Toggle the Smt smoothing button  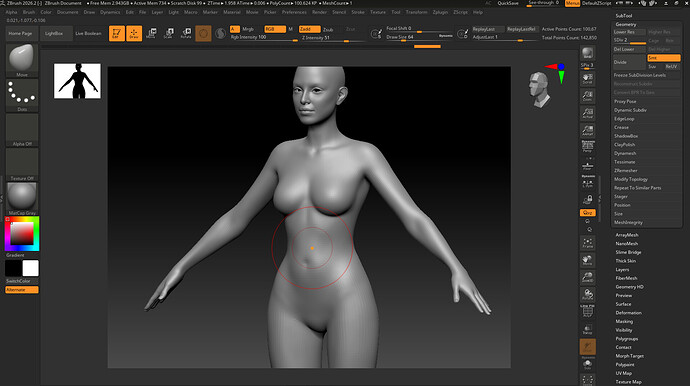coord(664,58)
